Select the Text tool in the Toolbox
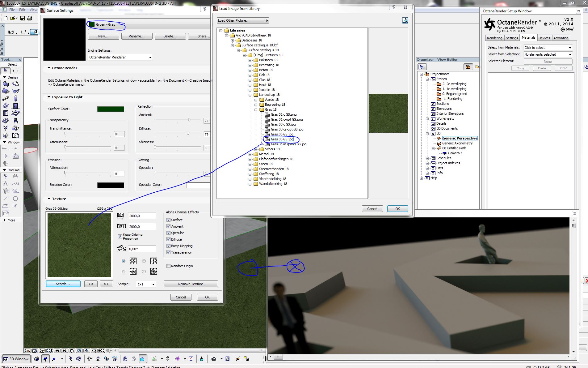588x368 pixels. click(6, 183)
